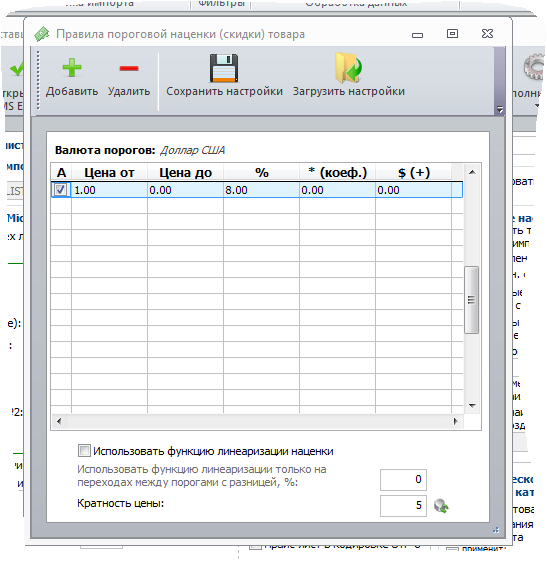547x564 pixels.
Task: Enable Использовать функцию линеаризации наценки checkbox
Action: pyautogui.click(x=84, y=450)
